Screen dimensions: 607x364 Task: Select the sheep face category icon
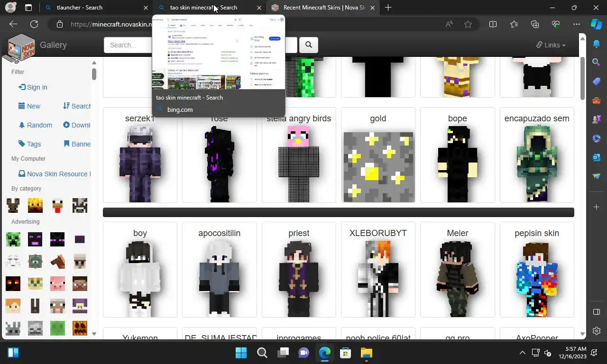click(x=57, y=306)
